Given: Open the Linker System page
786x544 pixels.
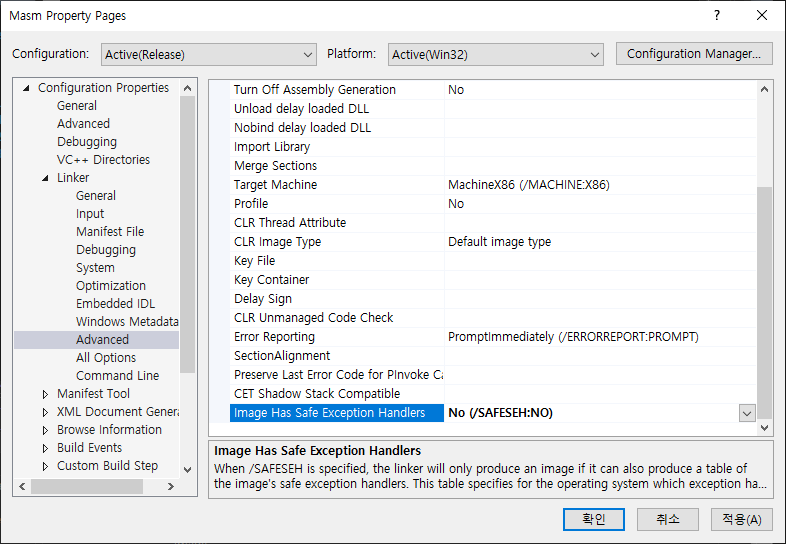Looking at the screenshot, I should (95, 268).
